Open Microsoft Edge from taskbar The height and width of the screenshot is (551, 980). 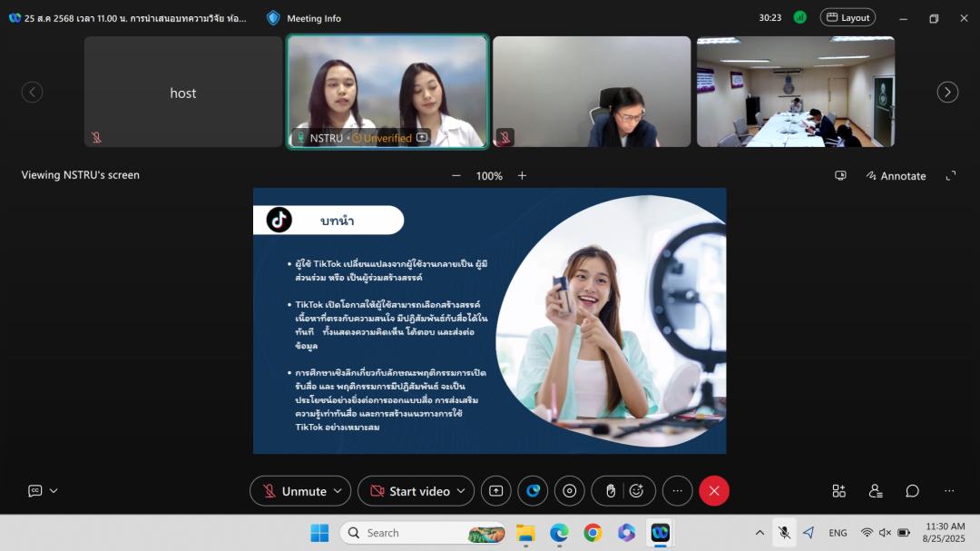click(559, 533)
